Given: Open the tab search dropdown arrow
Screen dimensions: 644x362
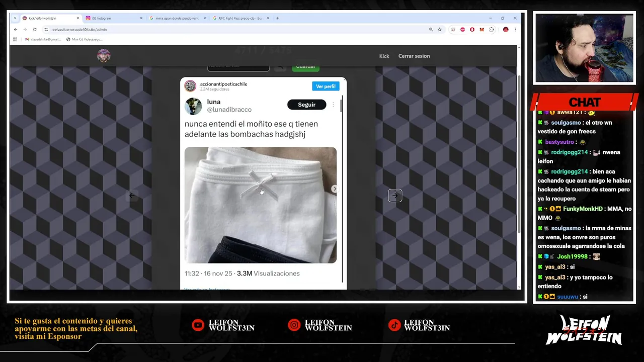Looking at the screenshot, I should [x=15, y=18].
